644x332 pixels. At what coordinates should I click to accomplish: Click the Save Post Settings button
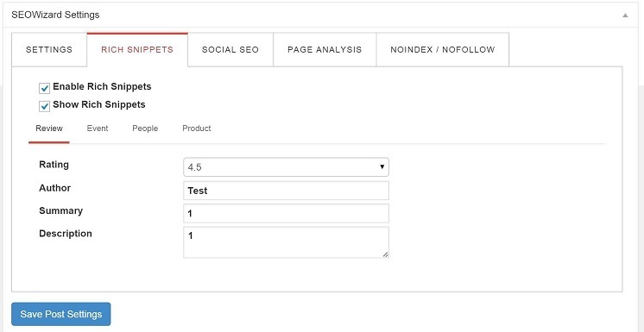point(61,315)
